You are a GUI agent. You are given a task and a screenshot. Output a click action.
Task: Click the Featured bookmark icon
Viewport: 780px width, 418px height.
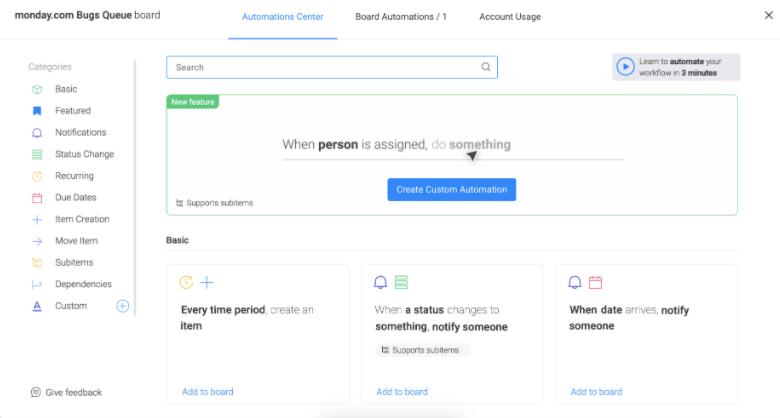tap(37, 111)
